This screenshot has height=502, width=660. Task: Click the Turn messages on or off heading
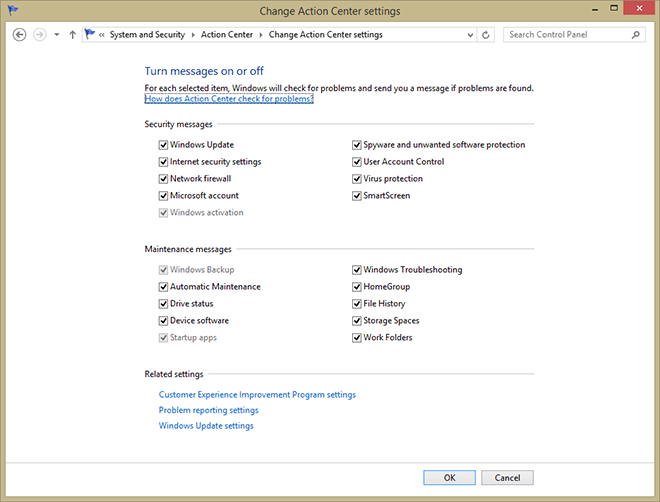tap(204, 71)
